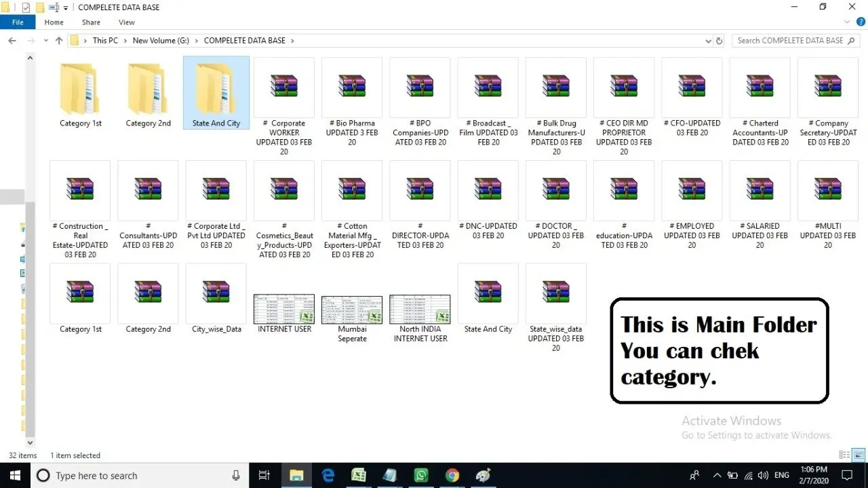Select the BPO Companies archive
The width and height of the screenshot is (868, 488).
coord(420,87)
